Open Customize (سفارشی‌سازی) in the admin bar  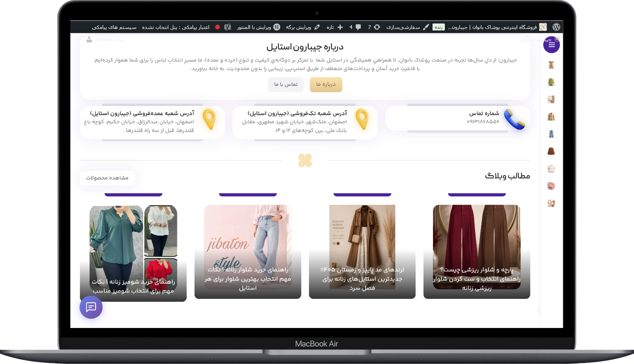point(408,27)
